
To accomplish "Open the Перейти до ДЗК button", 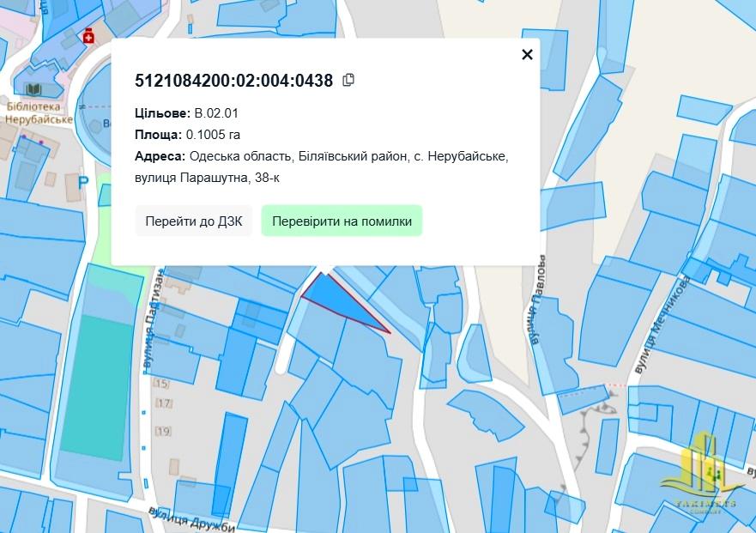I will pos(193,221).
